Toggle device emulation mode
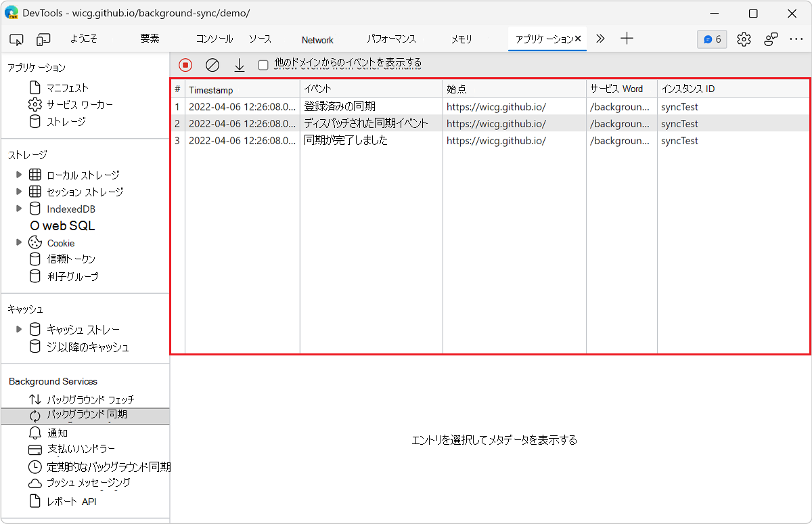The image size is (812, 524). tap(43, 39)
